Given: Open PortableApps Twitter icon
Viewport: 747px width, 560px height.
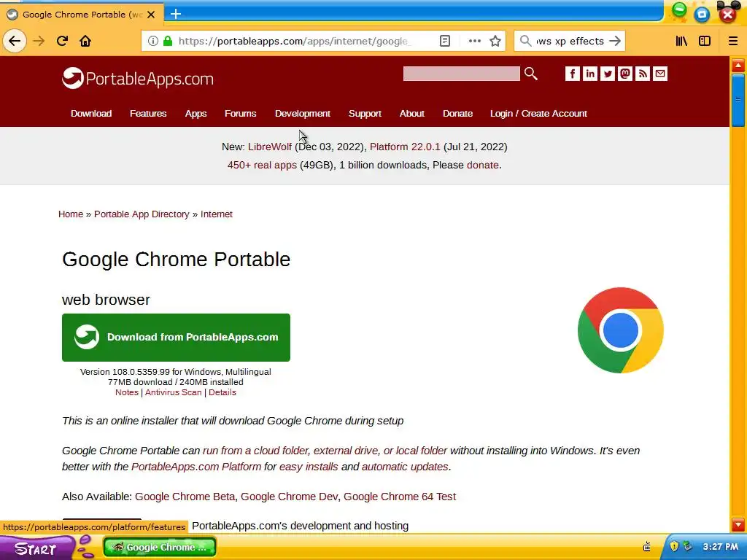Looking at the screenshot, I should (x=608, y=74).
